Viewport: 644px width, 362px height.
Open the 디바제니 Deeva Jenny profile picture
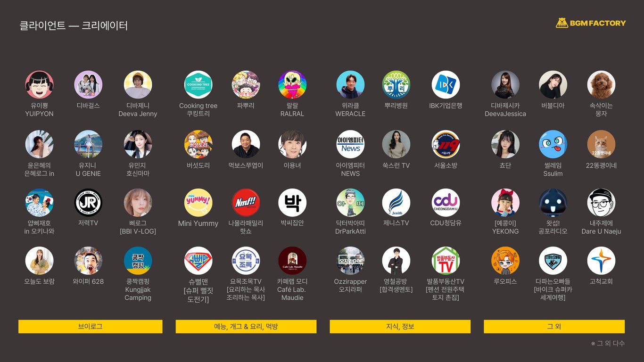point(138,85)
